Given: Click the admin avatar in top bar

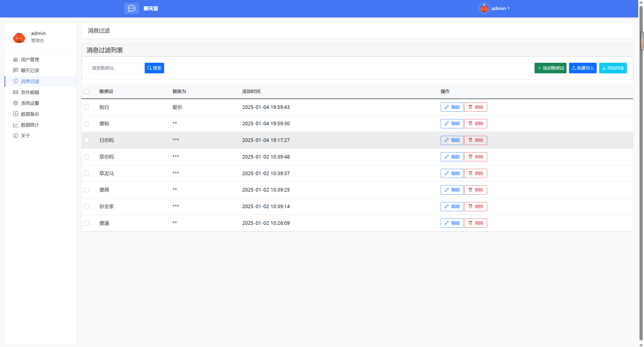Looking at the screenshot, I should (484, 9).
